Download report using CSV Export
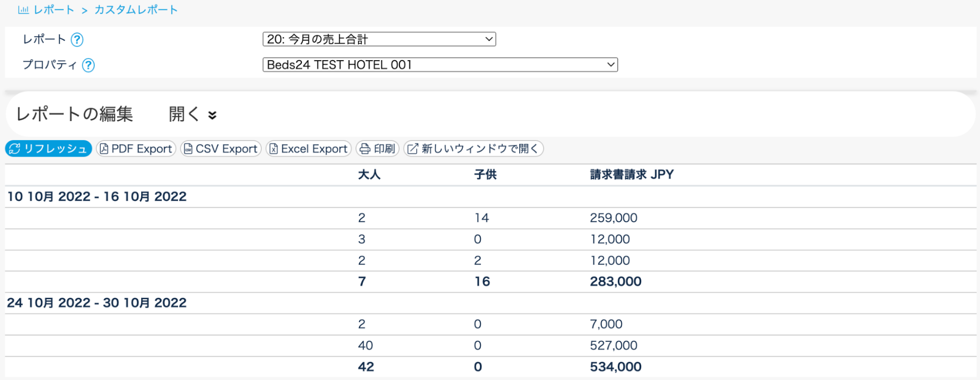Screen dimensions: 980x380 [x=221, y=149]
